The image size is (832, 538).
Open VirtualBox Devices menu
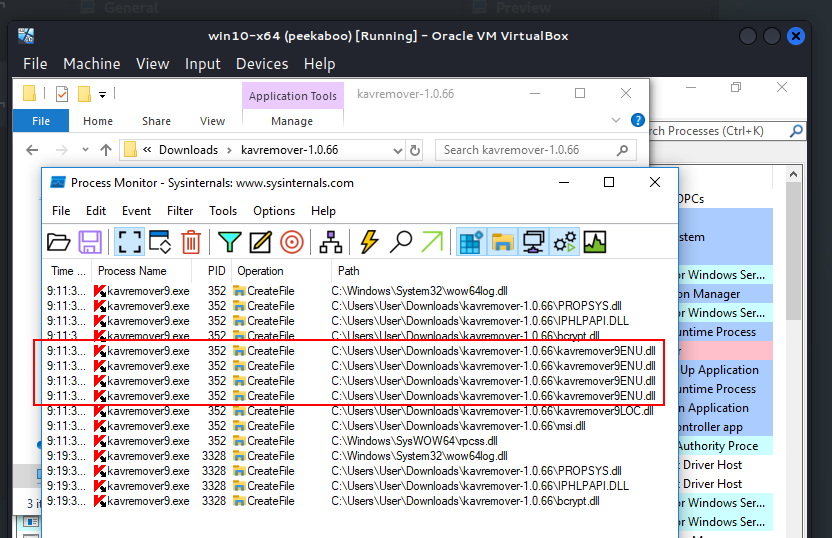tap(262, 64)
